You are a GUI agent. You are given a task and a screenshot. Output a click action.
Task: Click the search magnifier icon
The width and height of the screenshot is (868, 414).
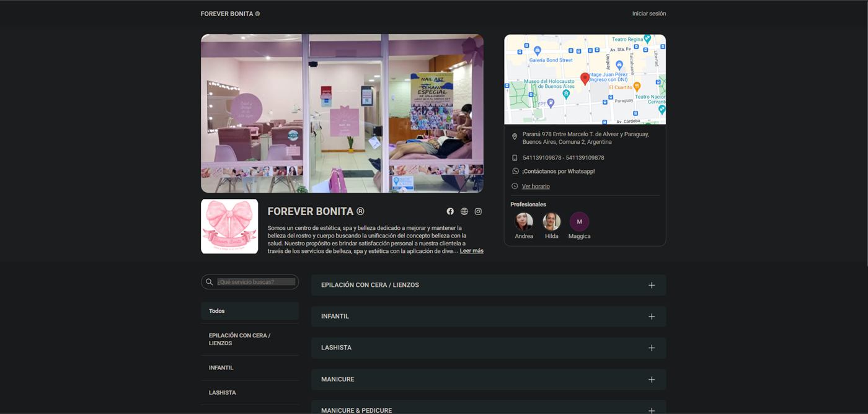(x=210, y=282)
